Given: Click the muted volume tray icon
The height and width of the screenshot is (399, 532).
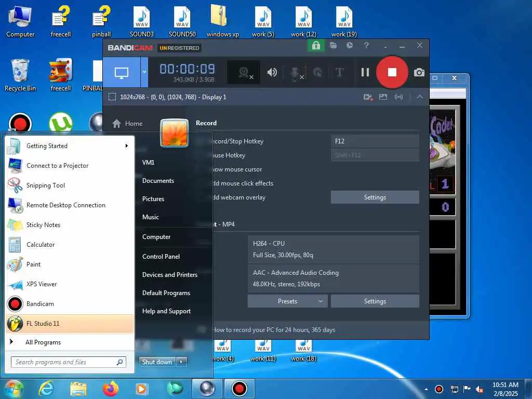Looking at the screenshot, I should (x=480, y=390).
